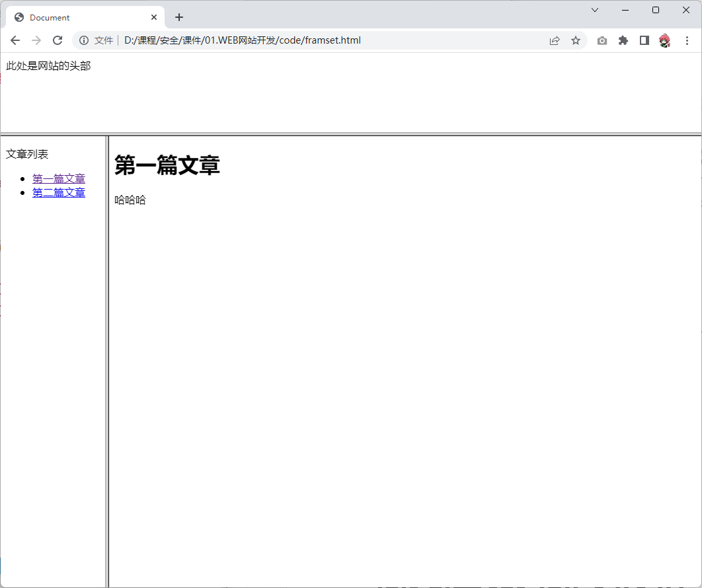Open the share page icon
This screenshot has width=702, height=588.
(x=555, y=40)
